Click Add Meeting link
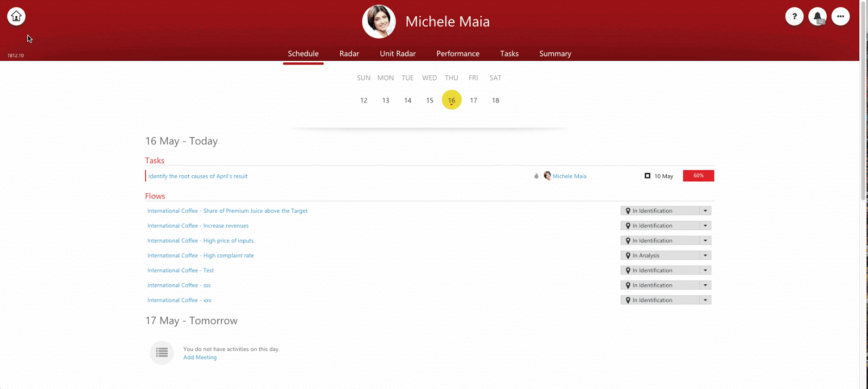The image size is (868, 389). tap(200, 358)
